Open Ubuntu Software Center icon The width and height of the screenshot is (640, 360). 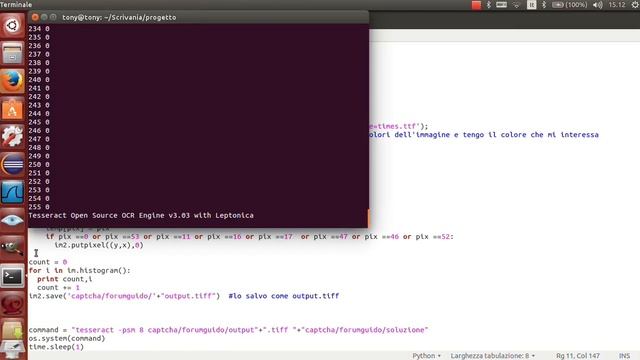(x=12, y=109)
